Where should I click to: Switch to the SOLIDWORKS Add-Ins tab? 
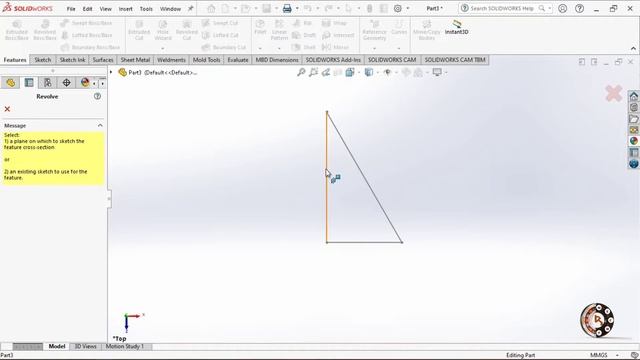click(333, 60)
